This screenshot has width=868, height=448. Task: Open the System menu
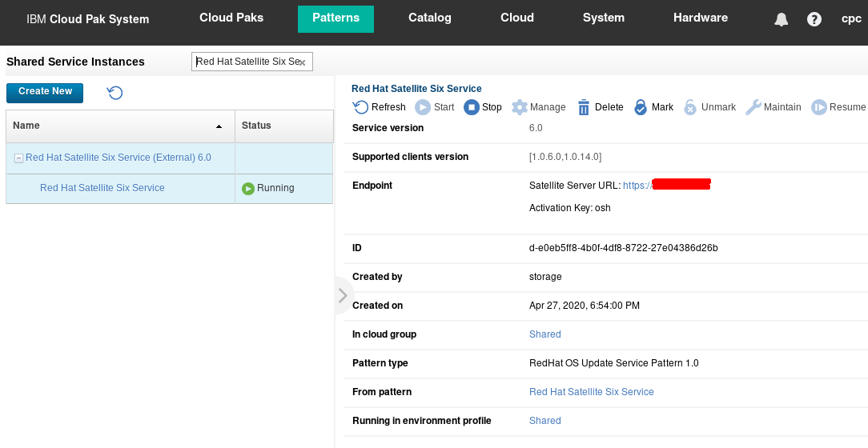[604, 18]
